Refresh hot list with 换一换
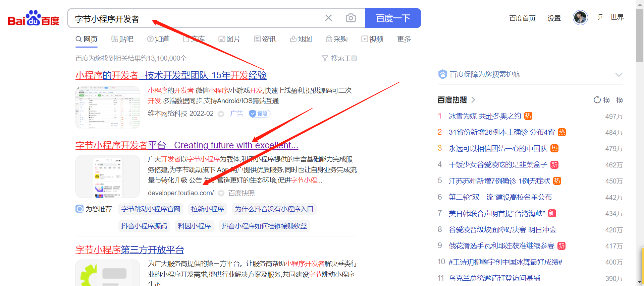Image resolution: width=644 pixels, height=286 pixels. coord(608,100)
